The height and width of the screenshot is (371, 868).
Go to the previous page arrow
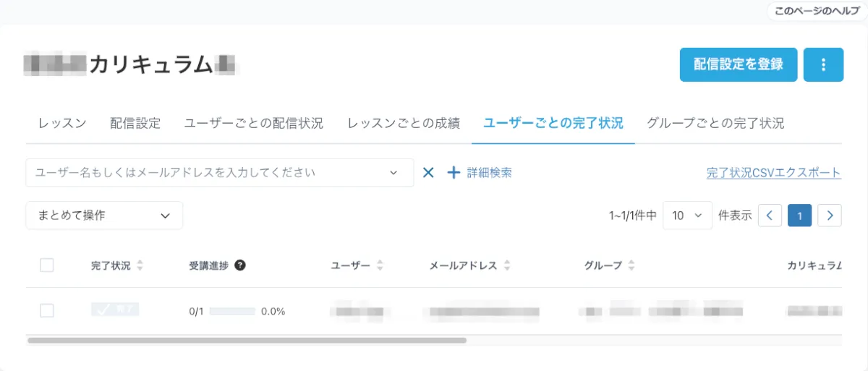(770, 216)
